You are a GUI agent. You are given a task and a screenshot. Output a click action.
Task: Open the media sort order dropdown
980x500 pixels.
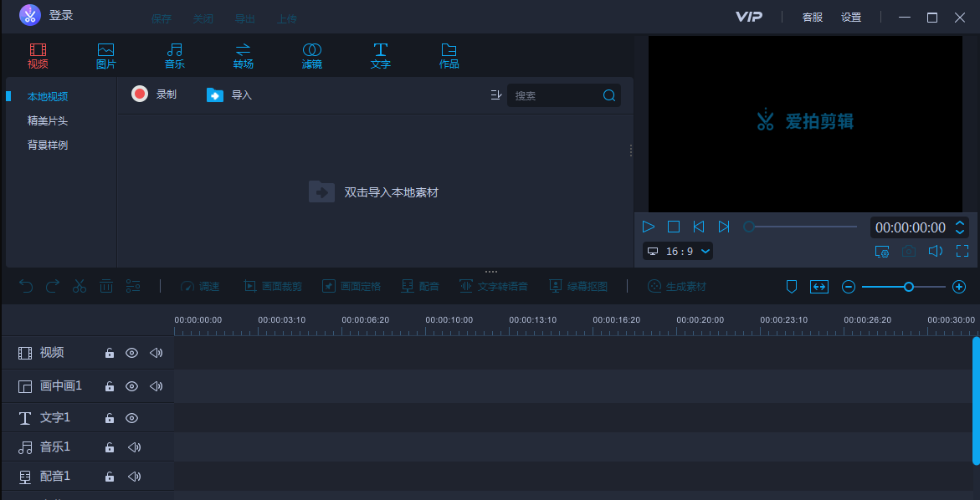coord(496,94)
